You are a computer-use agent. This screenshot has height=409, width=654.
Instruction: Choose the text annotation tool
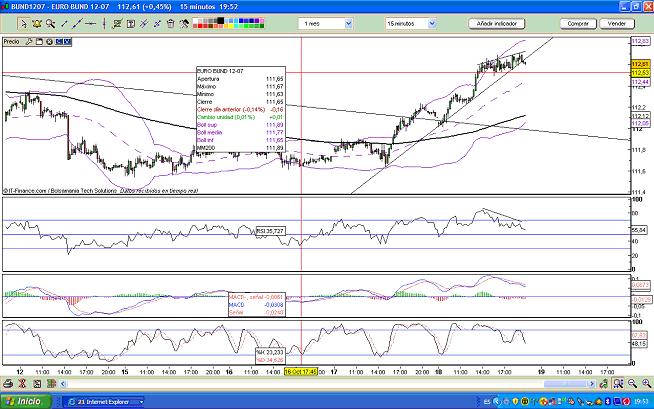[130, 24]
